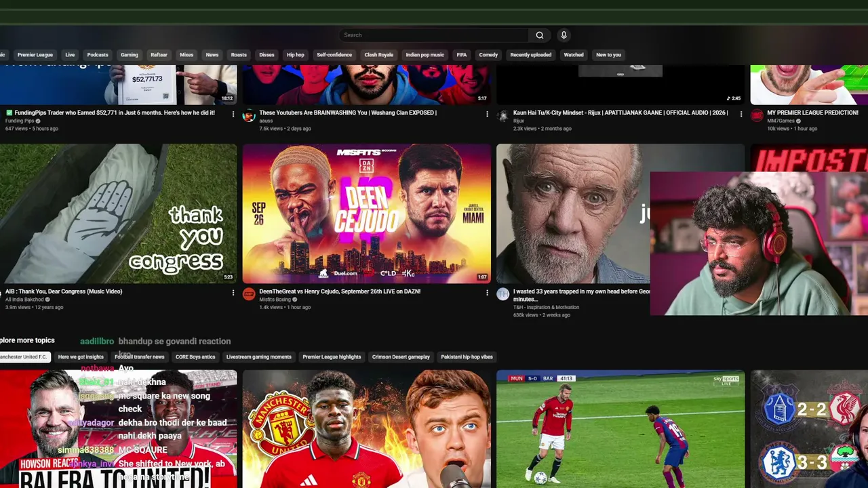Open AIB Thank You, Dear Congress title
868x488 pixels.
64,291
